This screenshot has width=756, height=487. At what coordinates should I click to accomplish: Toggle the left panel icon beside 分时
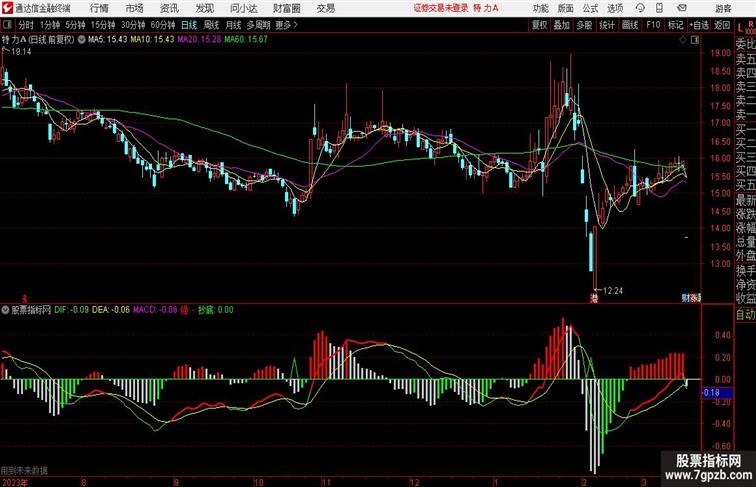[7, 25]
